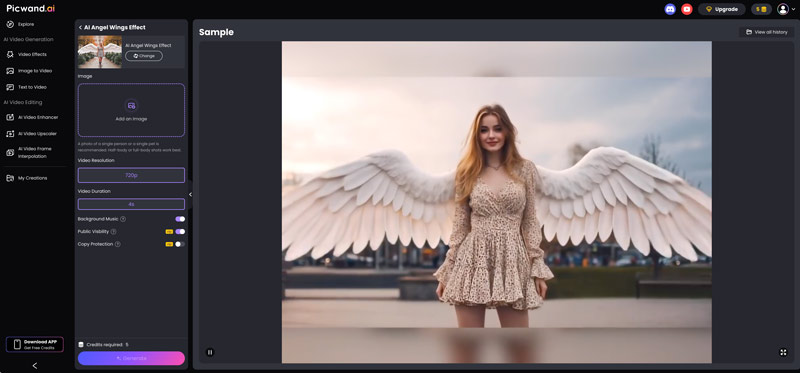Click the 'Credits required: 5' text
The image size is (800, 373).
107,345
